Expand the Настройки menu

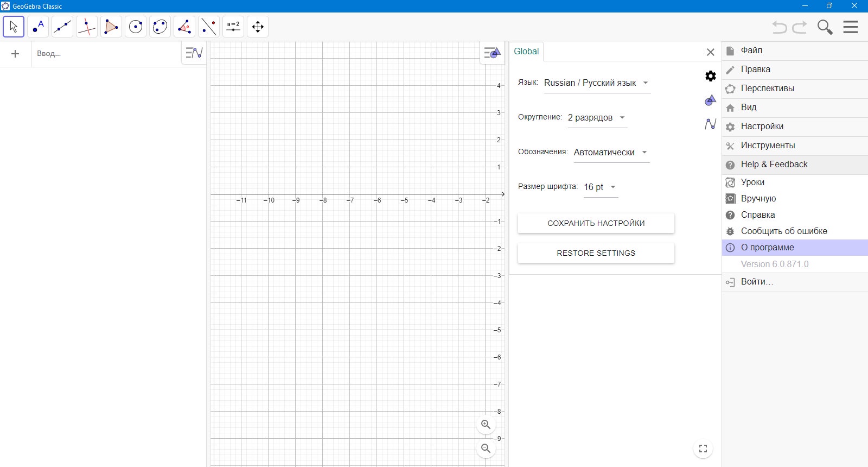(x=795, y=127)
